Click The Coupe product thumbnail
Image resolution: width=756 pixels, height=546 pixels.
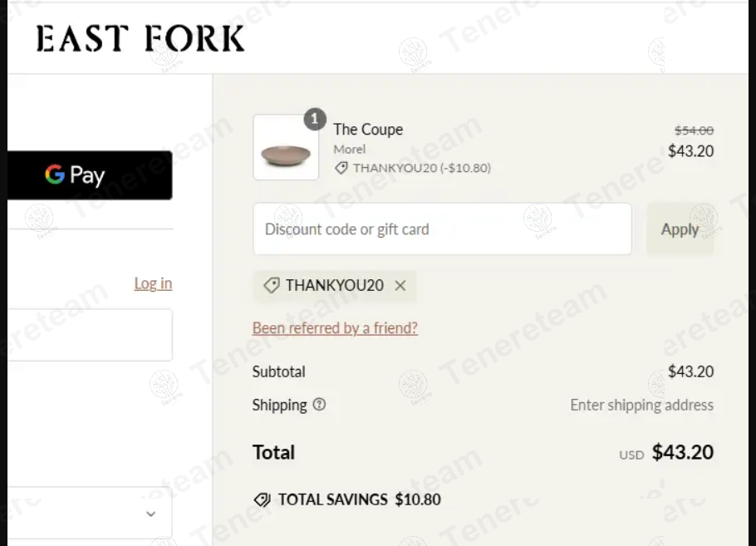point(286,147)
